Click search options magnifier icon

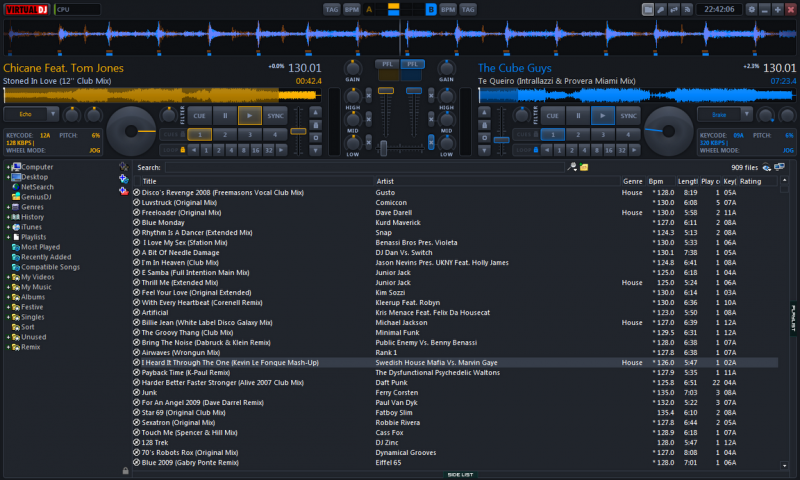[572, 167]
